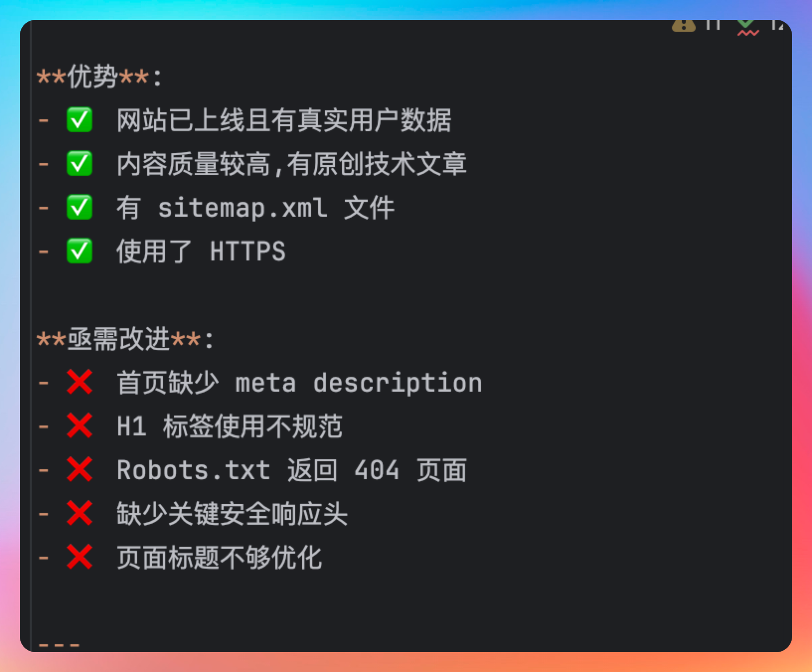Click the green check before 网站已上线且有真实用户数据

pyautogui.click(x=80, y=120)
